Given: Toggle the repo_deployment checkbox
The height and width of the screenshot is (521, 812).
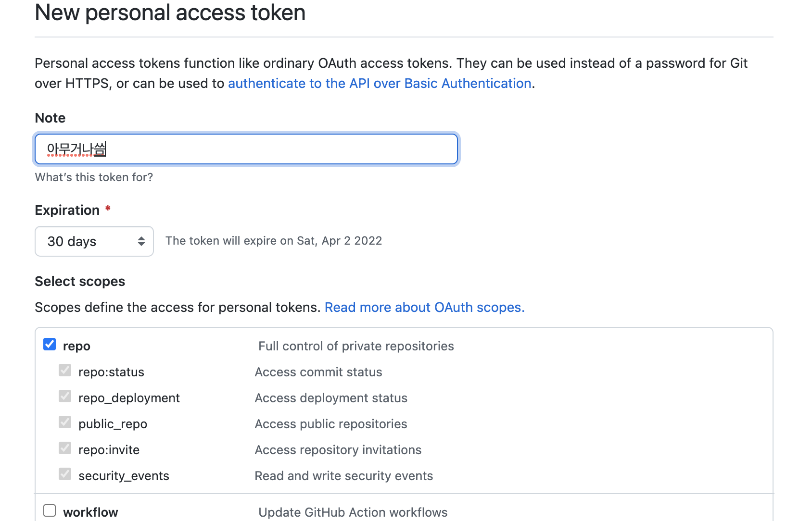Looking at the screenshot, I should (x=65, y=396).
